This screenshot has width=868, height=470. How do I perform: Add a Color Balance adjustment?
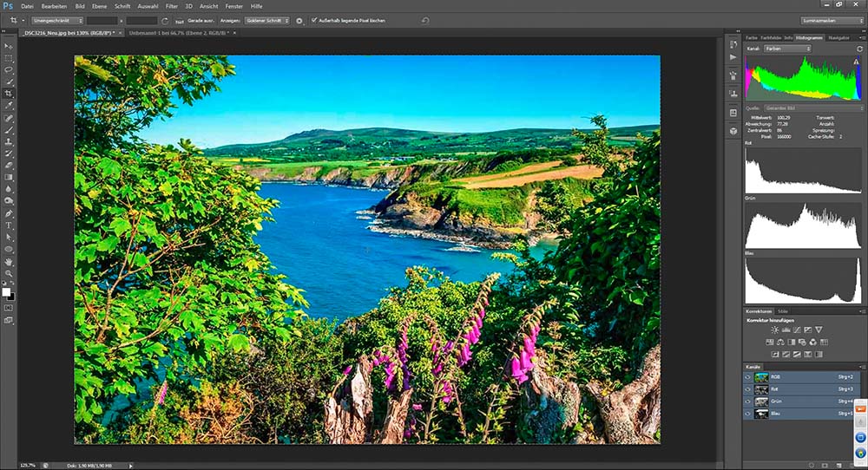[780, 343]
